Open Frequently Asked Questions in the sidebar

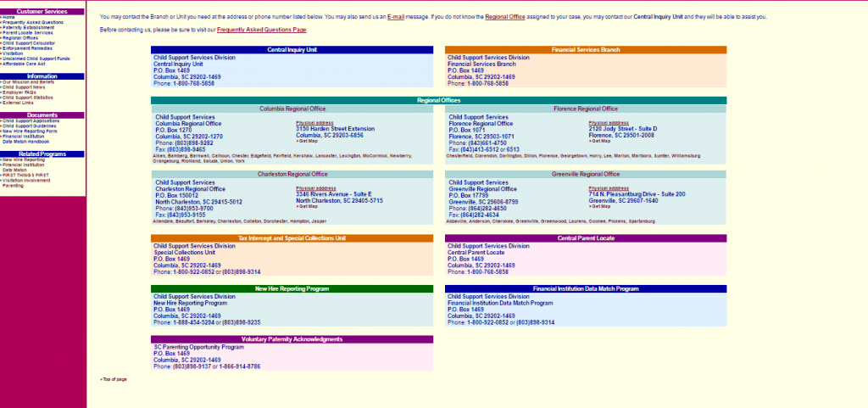tap(33, 22)
